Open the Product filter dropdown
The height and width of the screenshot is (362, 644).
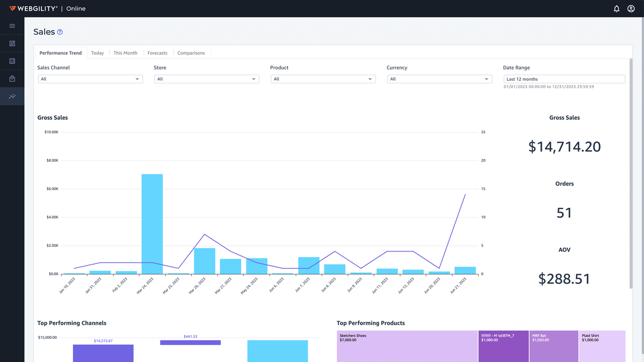click(x=323, y=79)
